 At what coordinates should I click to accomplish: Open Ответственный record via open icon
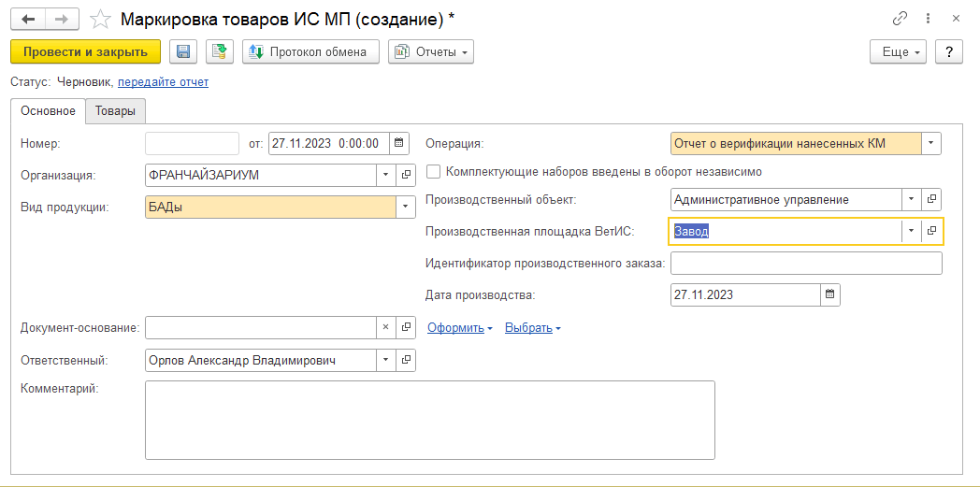tap(407, 360)
